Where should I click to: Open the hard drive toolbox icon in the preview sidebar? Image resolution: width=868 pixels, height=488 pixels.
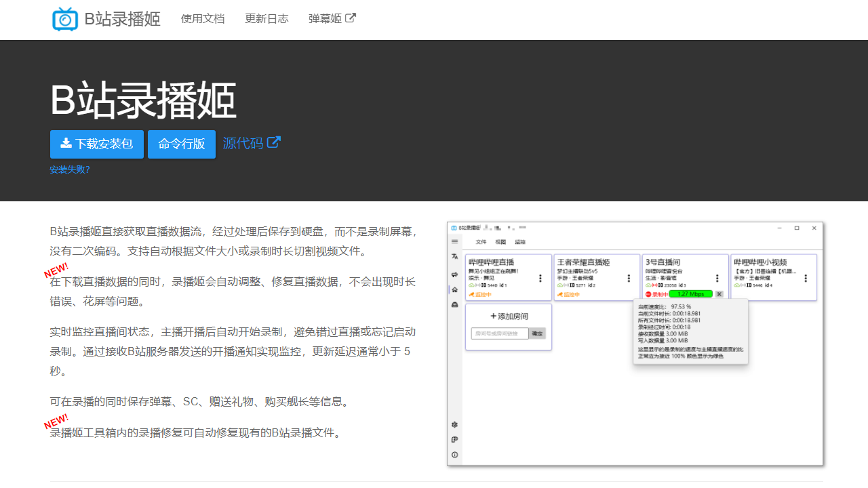coord(455,305)
